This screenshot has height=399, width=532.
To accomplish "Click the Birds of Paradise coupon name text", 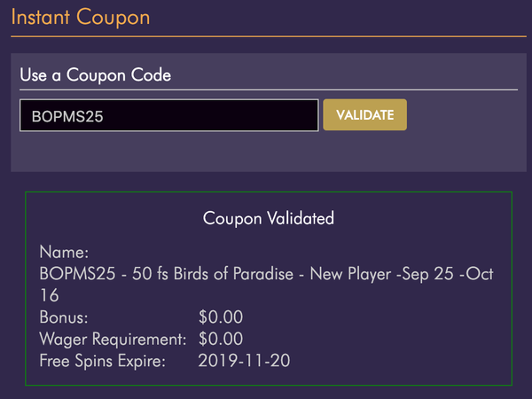I will pos(266,274).
